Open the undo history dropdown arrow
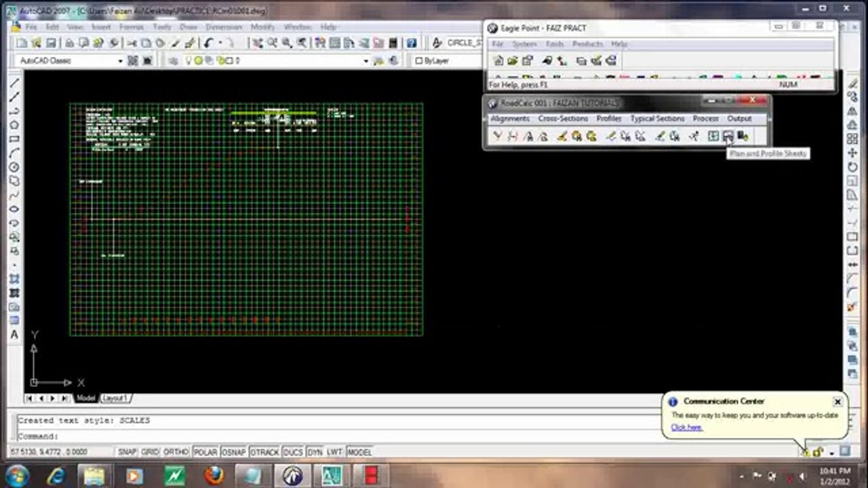 [220, 43]
